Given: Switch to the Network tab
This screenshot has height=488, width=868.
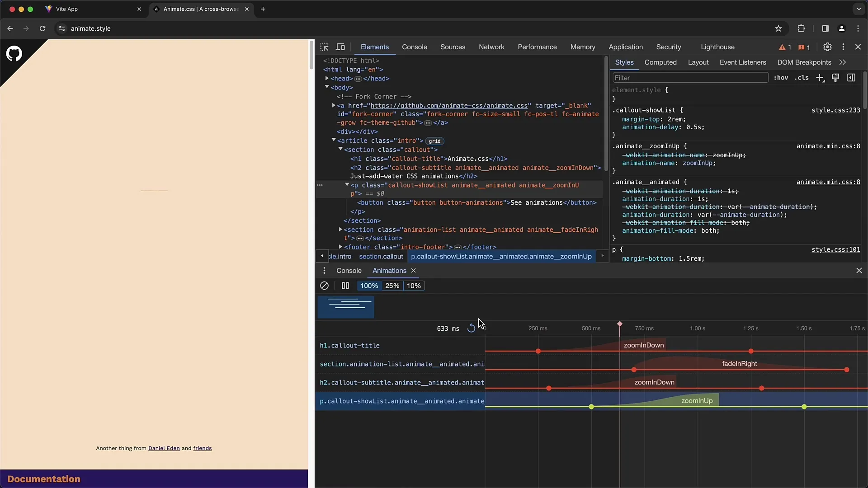Looking at the screenshot, I should (491, 47).
